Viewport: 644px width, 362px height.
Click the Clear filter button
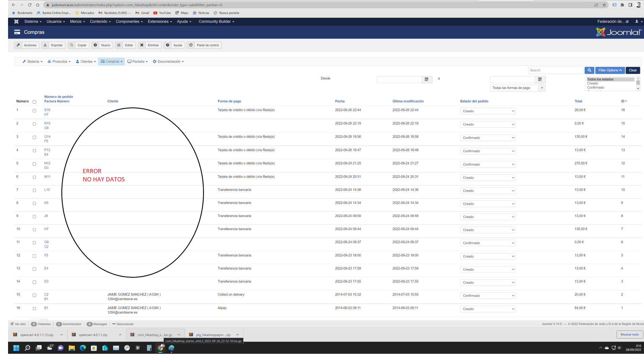633,70
